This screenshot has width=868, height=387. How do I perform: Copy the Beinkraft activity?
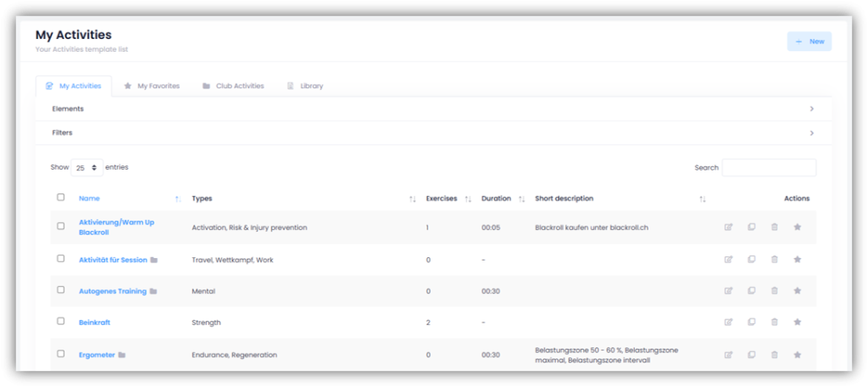point(751,322)
